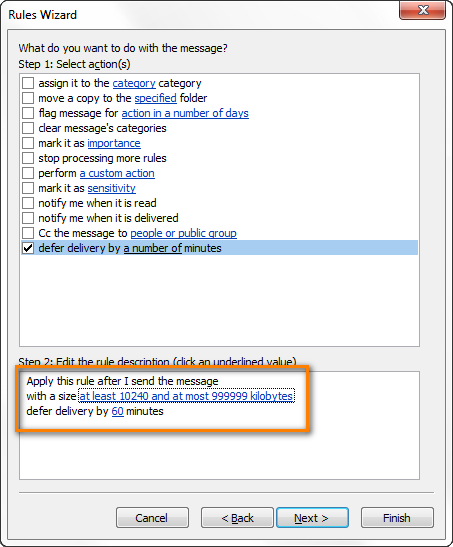Check 'move a copy to the specified folder' box
The width and height of the screenshot is (453, 547).
pyautogui.click(x=28, y=98)
